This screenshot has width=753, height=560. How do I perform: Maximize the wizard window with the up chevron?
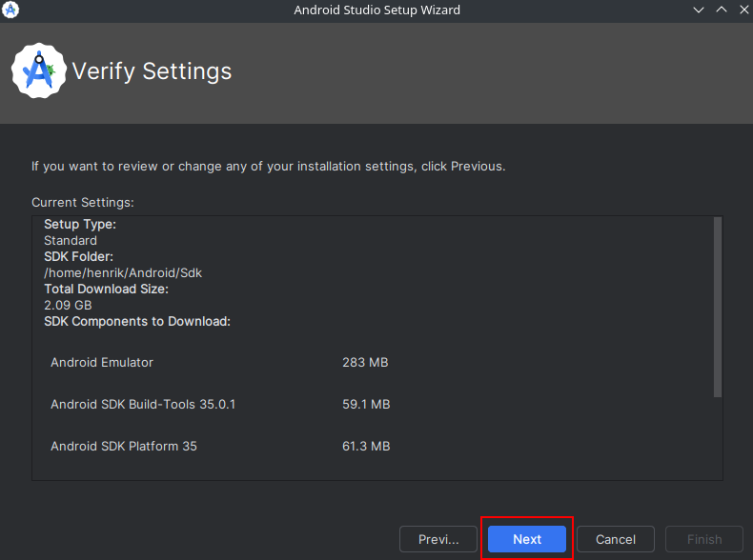click(722, 10)
